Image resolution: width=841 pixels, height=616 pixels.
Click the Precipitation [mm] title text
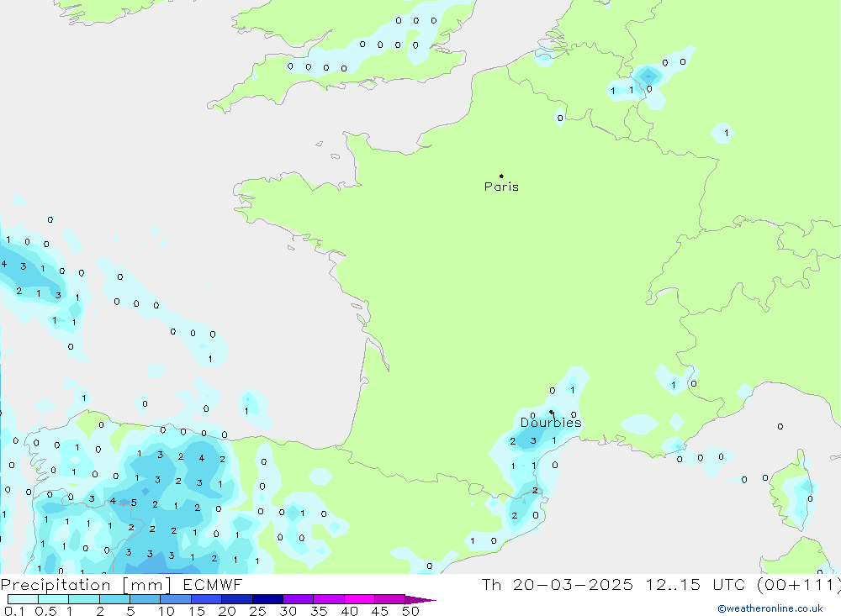(x=86, y=585)
